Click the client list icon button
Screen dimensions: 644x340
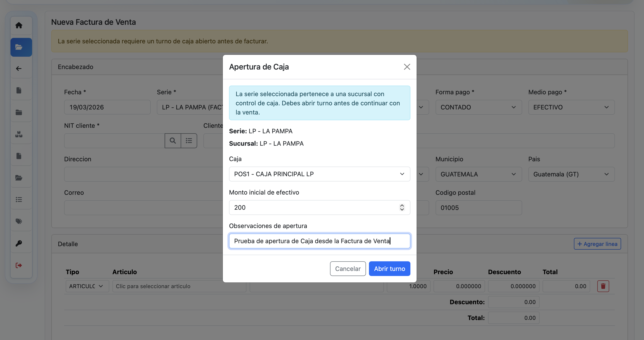pyautogui.click(x=189, y=141)
